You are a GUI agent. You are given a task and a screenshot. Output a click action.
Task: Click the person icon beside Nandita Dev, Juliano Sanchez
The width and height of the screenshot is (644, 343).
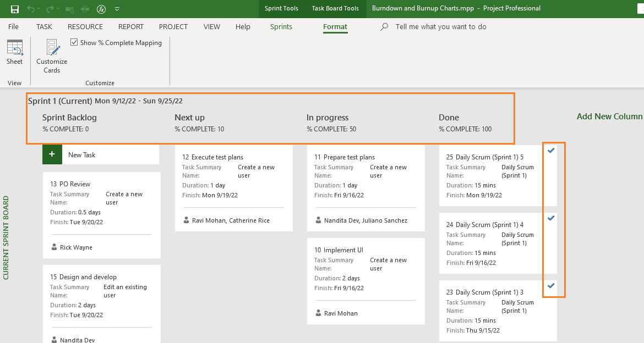coord(318,220)
